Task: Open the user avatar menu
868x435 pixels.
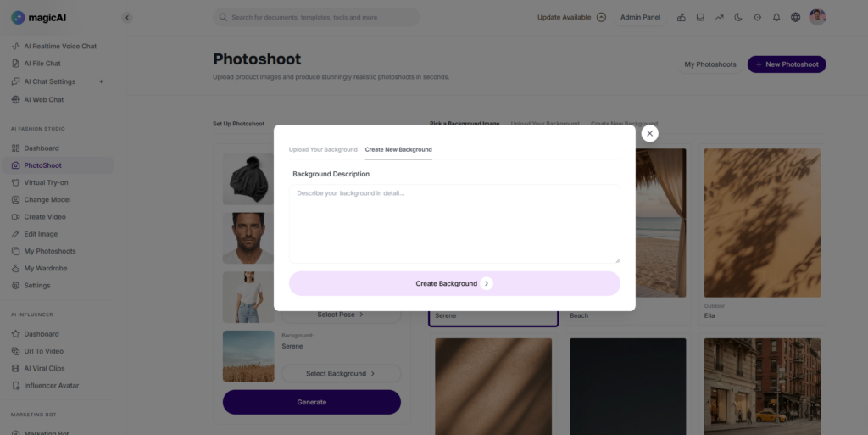Action: point(817,17)
